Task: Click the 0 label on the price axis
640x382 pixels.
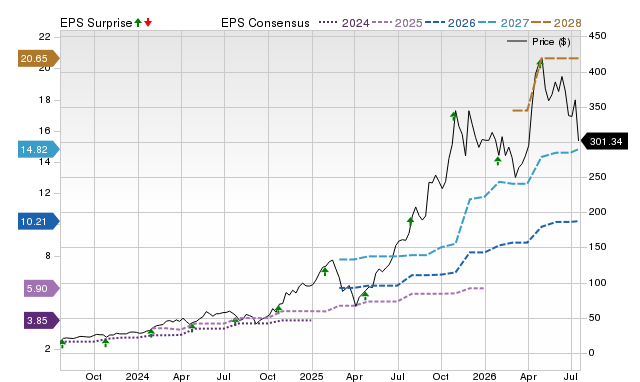Action: 591,353
